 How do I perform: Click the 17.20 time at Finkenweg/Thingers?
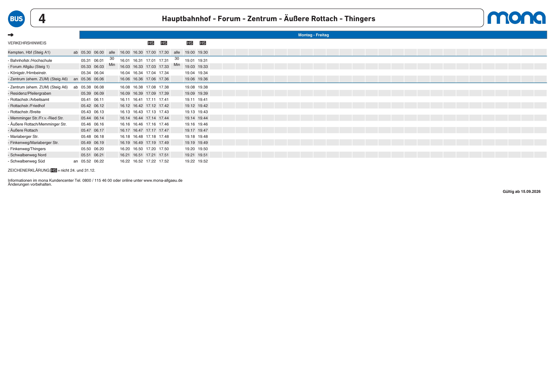(x=151, y=149)
